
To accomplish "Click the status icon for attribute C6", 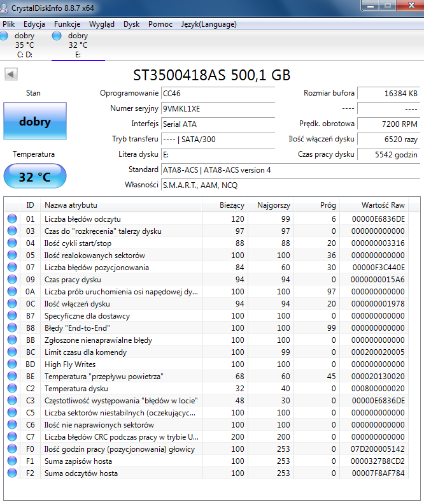I will point(12,424).
